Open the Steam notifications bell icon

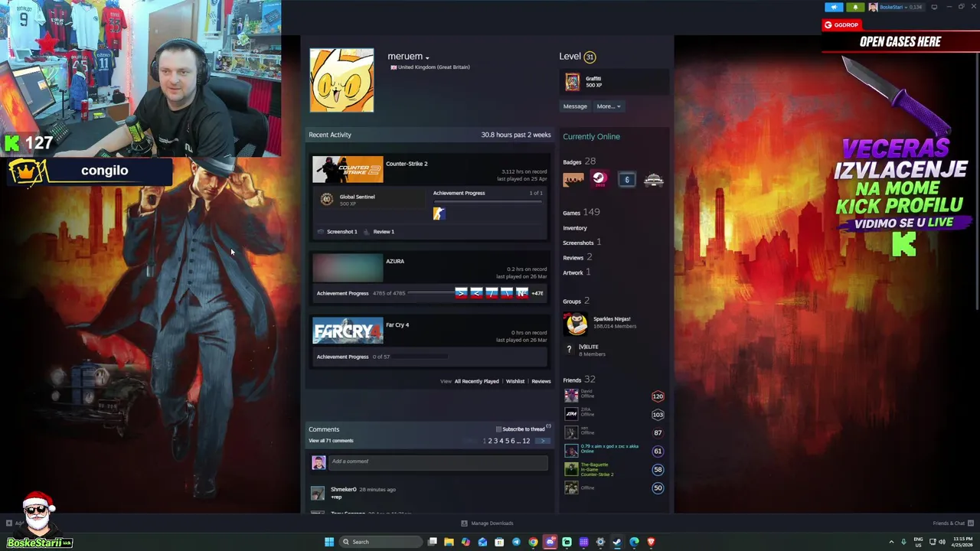tap(855, 7)
